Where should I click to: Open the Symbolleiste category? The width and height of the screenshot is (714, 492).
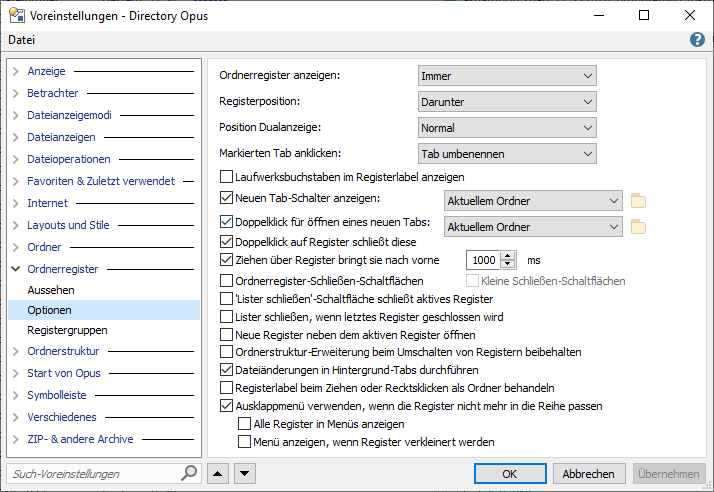57,395
